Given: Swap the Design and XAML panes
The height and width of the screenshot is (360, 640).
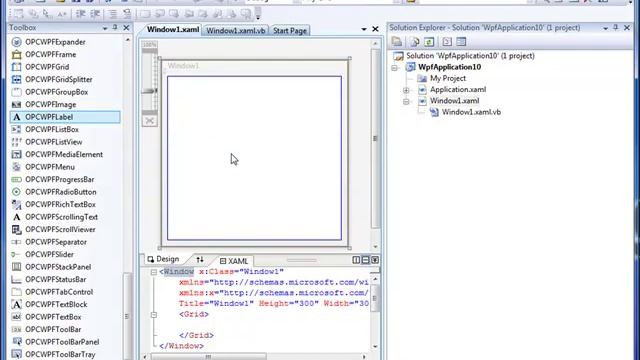Looking at the screenshot, I should tap(200, 260).
